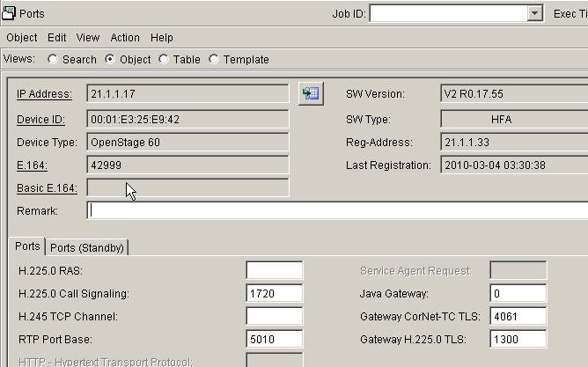Click the SW Version field V2 R0.17.55
This screenshot has width=588, height=367.
(514, 93)
